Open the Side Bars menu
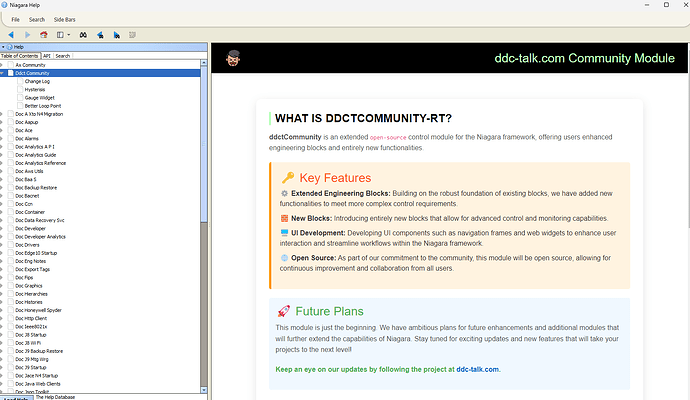This screenshot has width=690, height=400. tap(65, 19)
